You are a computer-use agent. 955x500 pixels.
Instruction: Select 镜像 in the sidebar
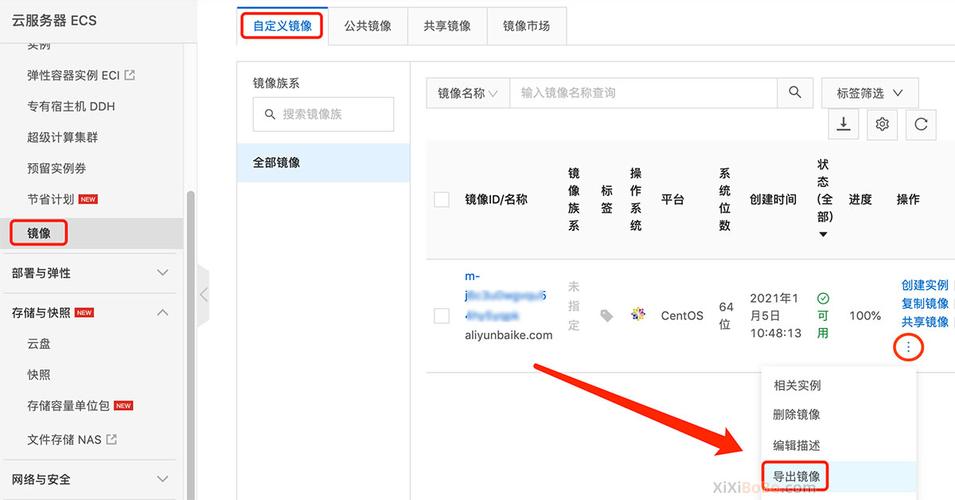39,233
